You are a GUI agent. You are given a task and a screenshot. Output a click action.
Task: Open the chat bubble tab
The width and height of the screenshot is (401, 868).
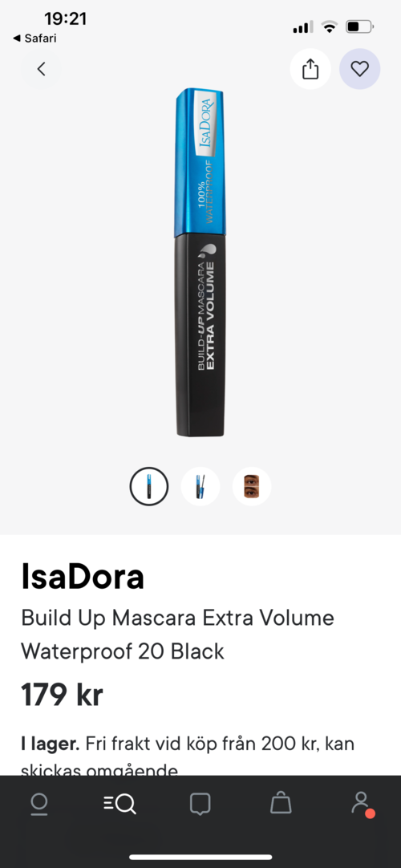tap(200, 804)
